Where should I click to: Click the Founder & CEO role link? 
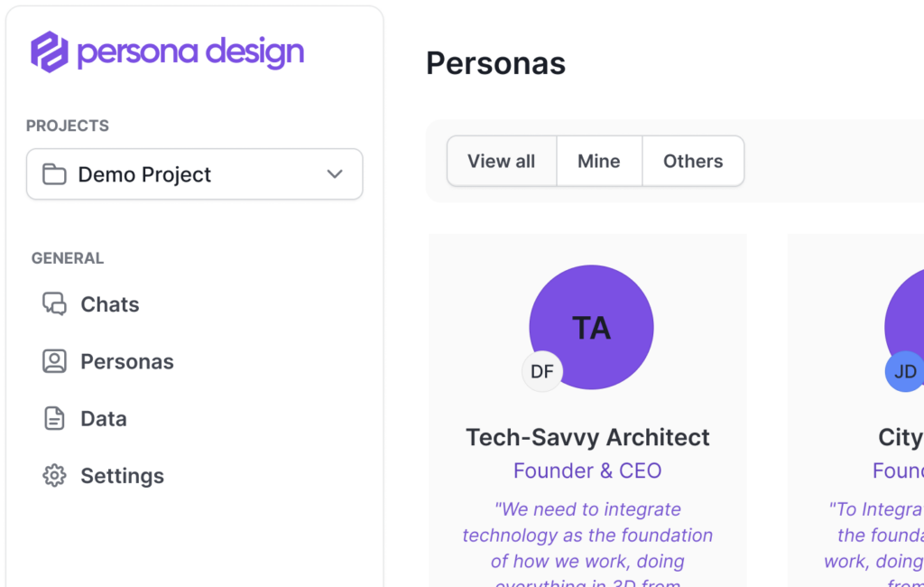(587, 471)
